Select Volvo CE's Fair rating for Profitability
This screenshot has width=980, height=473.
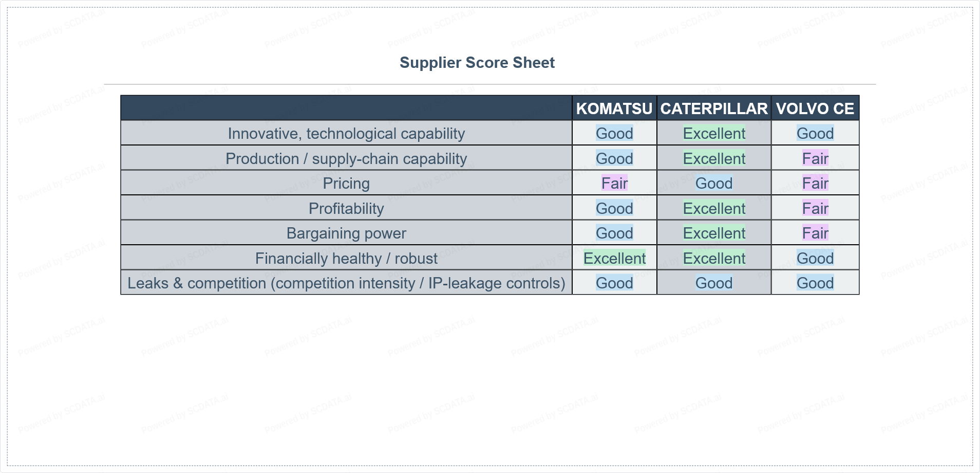tap(815, 209)
